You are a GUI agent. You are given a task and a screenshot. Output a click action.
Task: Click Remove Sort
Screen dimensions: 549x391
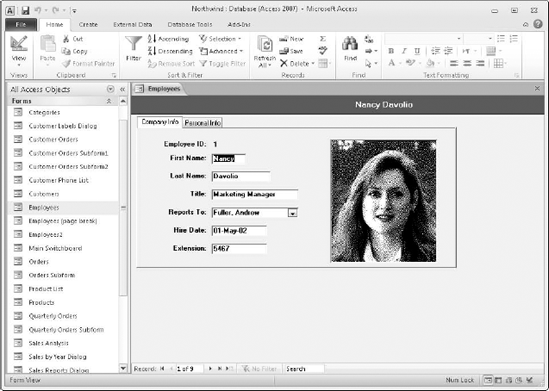(171, 63)
